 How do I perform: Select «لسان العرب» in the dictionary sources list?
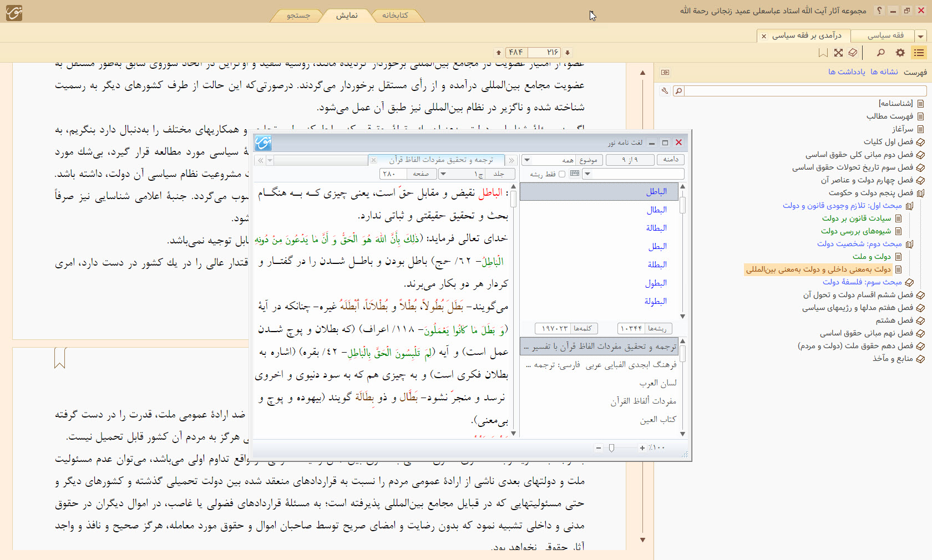coord(657,383)
